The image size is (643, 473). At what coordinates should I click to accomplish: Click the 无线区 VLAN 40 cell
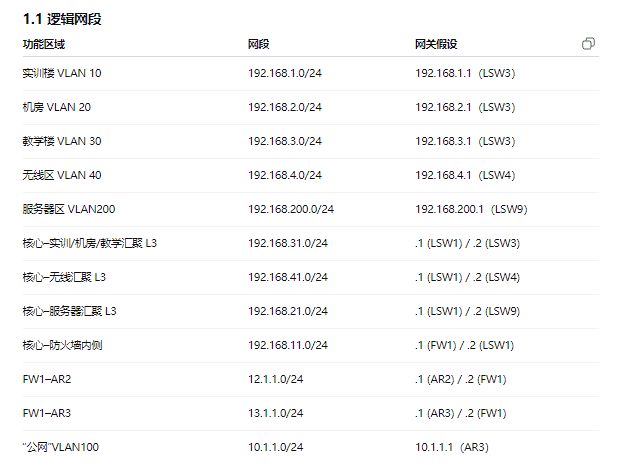tap(61, 175)
